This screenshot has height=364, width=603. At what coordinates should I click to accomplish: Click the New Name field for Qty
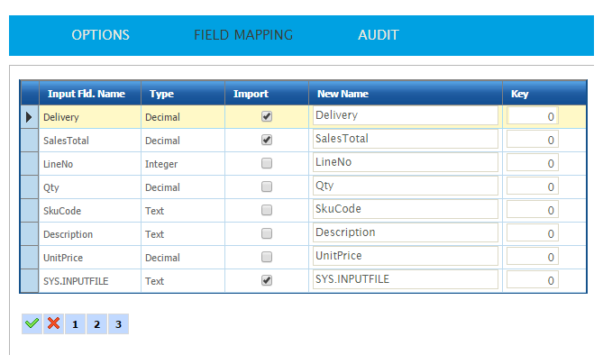pos(405,187)
